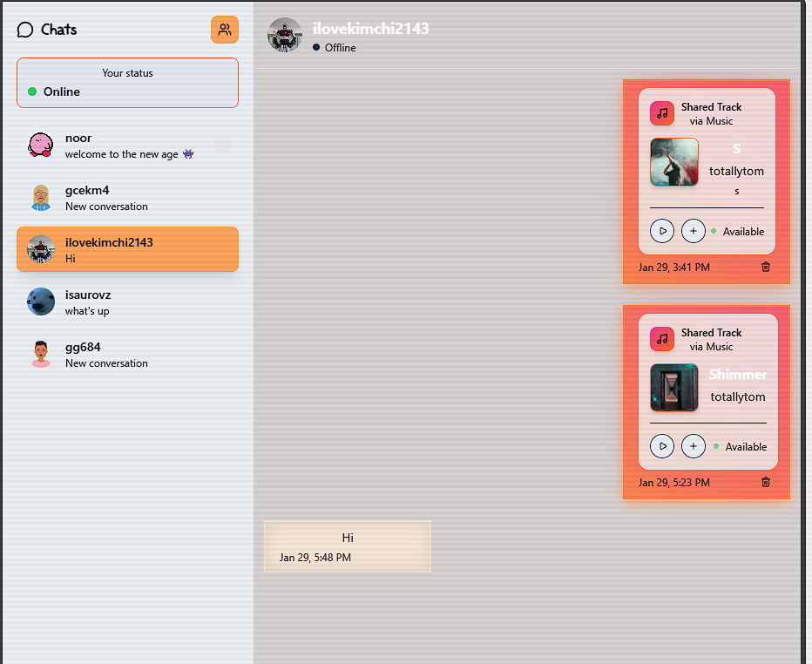Click the Offline indicator under ilovekimchi2143
Screen dimensions: 812x664
(x=315, y=48)
